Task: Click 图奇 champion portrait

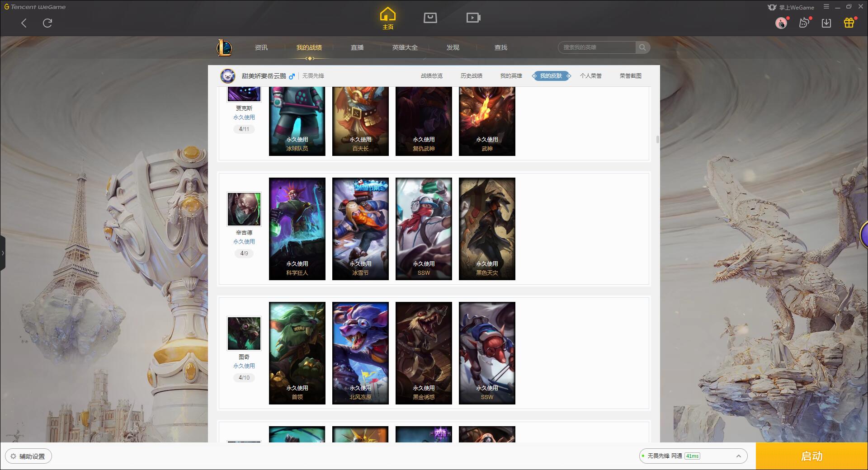Action: pyautogui.click(x=244, y=334)
